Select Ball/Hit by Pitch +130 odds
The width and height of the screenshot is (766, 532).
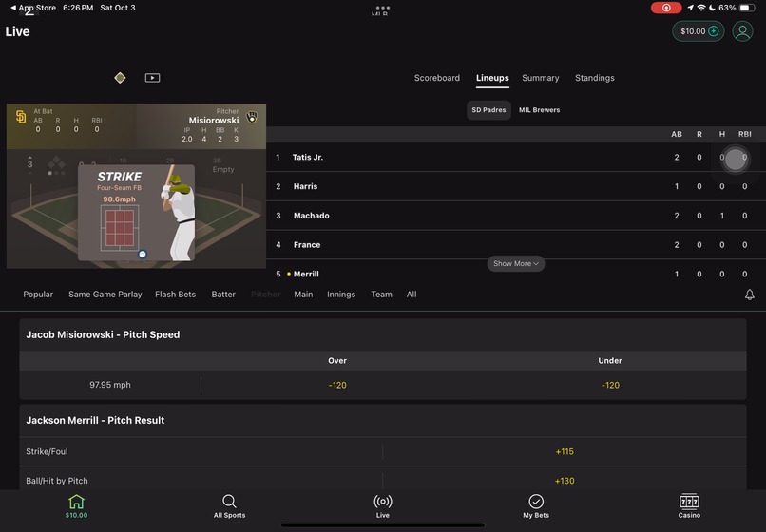coord(565,480)
